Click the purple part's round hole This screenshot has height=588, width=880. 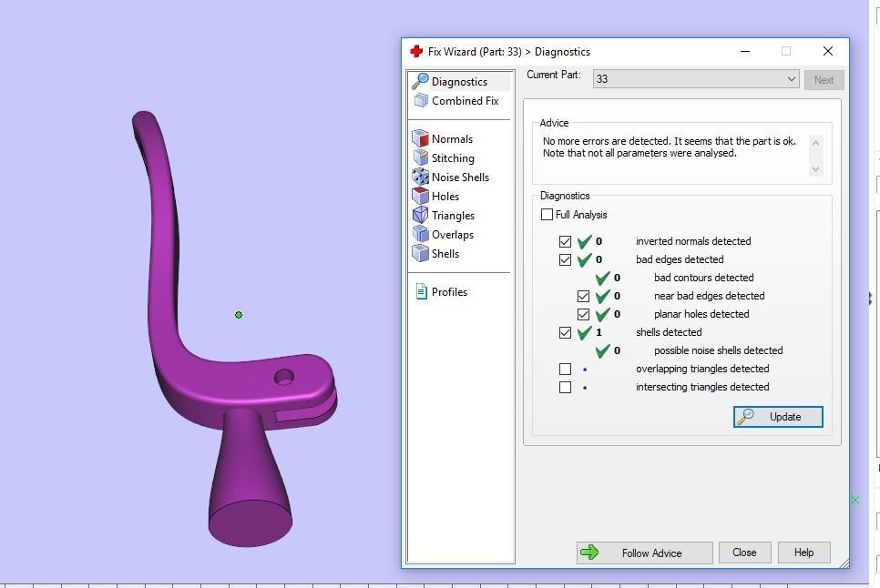(x=284, y=377)
